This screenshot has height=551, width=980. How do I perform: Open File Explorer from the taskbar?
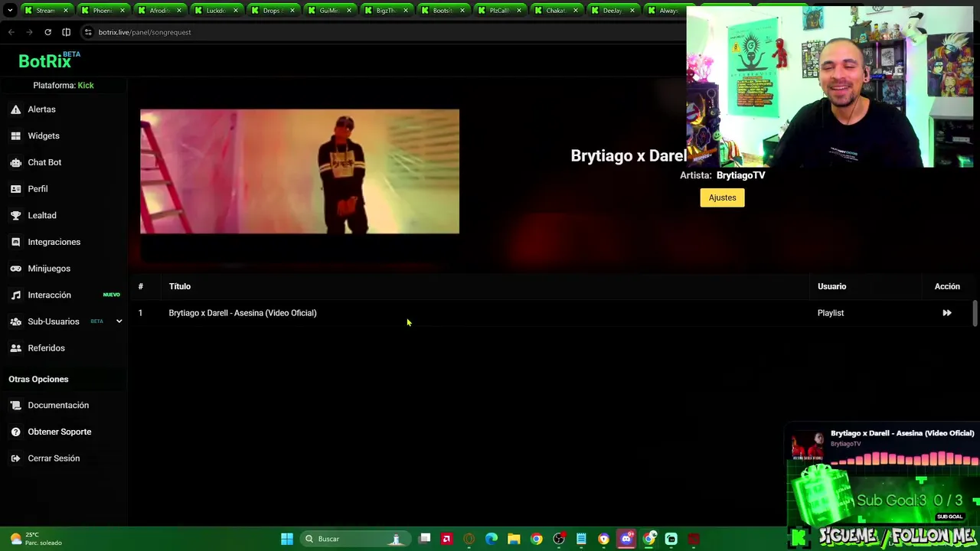[x=514, y=539]
